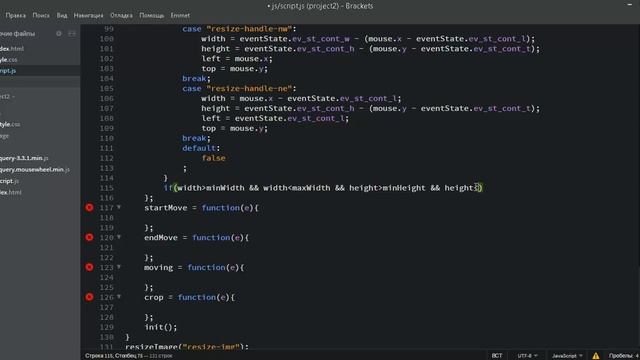Click the 'break;' statement on line 110
The image size is (640, 360).
click(x=196, y=138)
